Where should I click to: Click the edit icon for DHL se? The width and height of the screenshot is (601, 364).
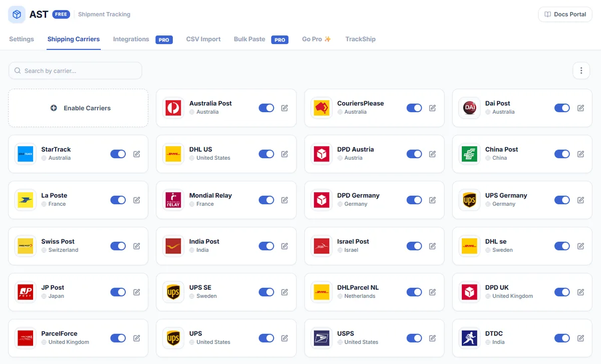coord(580,246)
